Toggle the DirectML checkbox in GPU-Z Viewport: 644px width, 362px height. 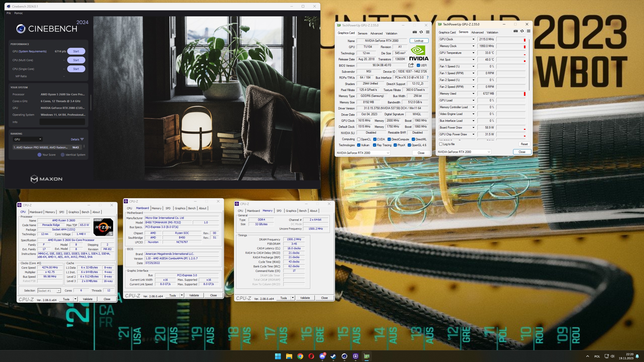pyautogui.click(x=413, y=139)
